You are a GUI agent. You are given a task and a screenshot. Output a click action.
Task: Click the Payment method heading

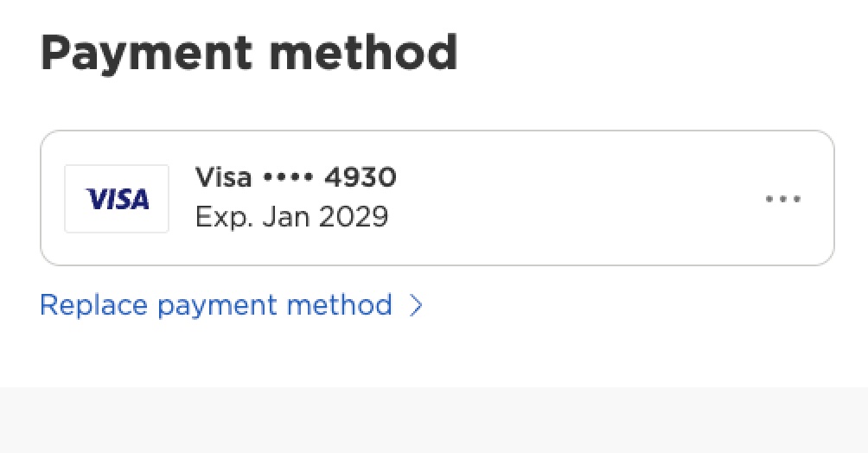pyautogui.click(x=248, y=54)
